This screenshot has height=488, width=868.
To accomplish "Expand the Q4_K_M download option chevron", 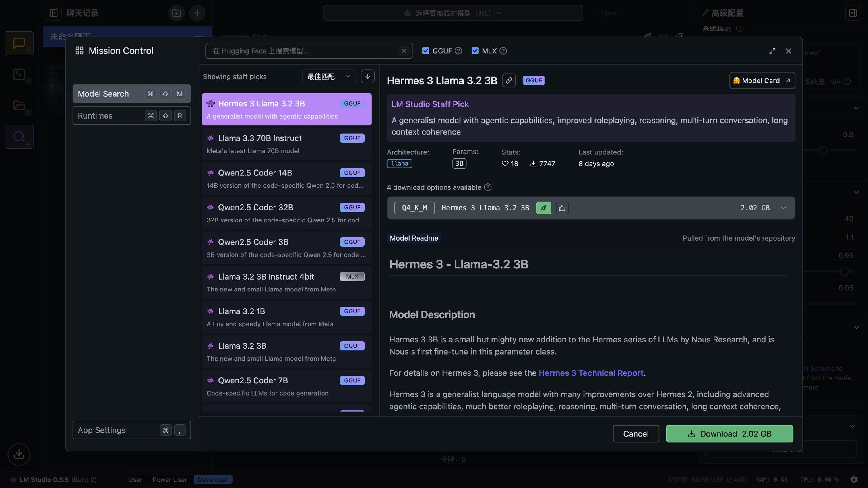I will click(783, 208).
